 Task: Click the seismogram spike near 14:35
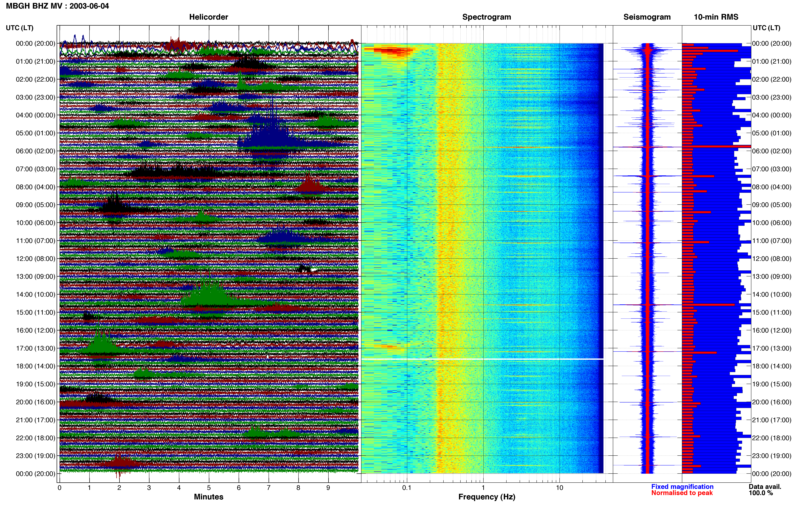click(x=647, y=304)
